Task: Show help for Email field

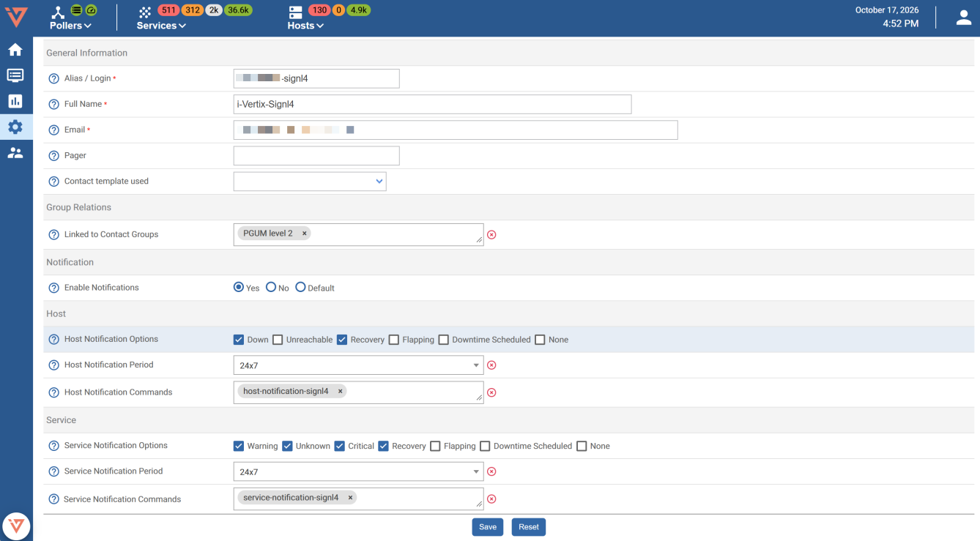Action: pyautogui.click(x=53, y=130)
